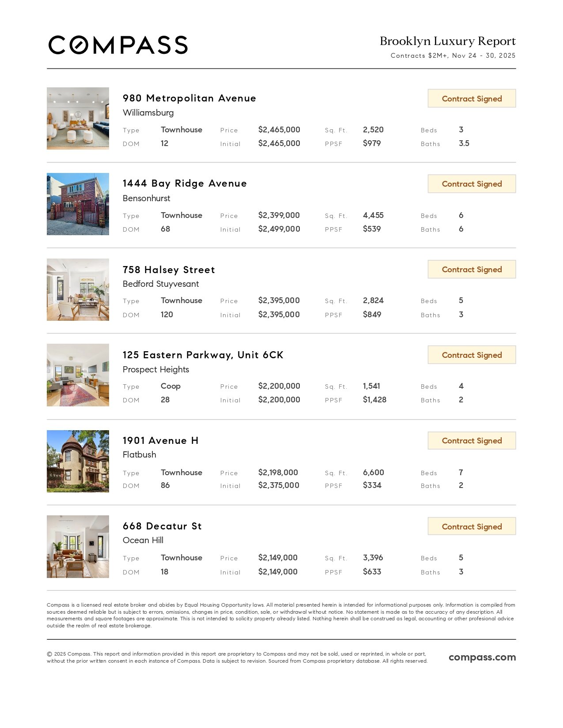Image resolution: width=563 pixels, height=728 pixels.
Task: Click the 125 Eastern Parkway, Unit 6CK heading
Action: [203, 355]
